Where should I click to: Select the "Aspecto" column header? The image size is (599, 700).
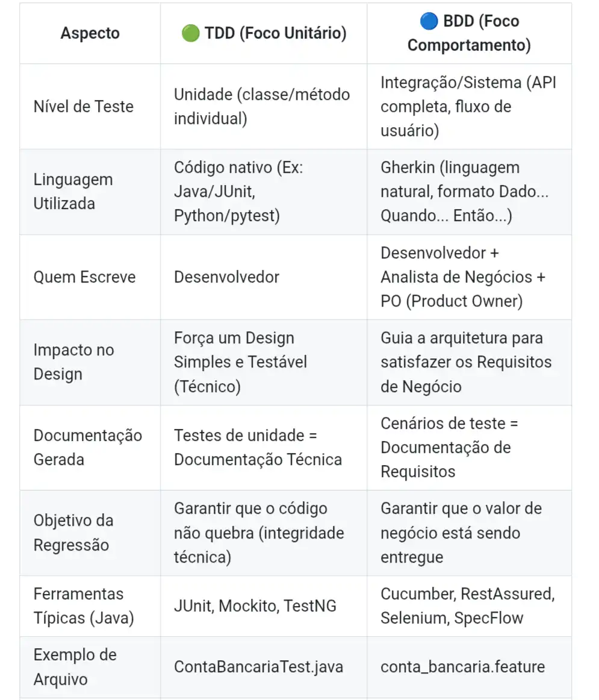(x=90, y=33)
